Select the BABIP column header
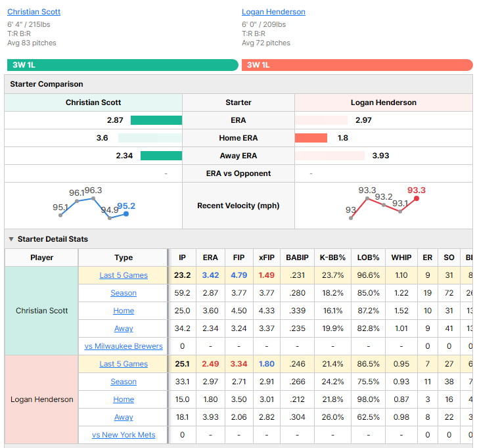The image size is (477, 448). pos(297,258)
